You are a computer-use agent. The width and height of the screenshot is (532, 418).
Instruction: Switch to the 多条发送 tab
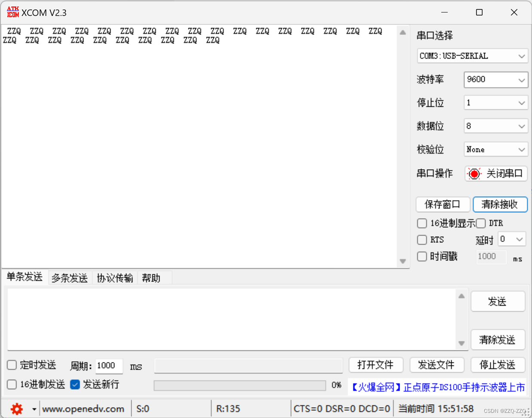tap(69, 278)
